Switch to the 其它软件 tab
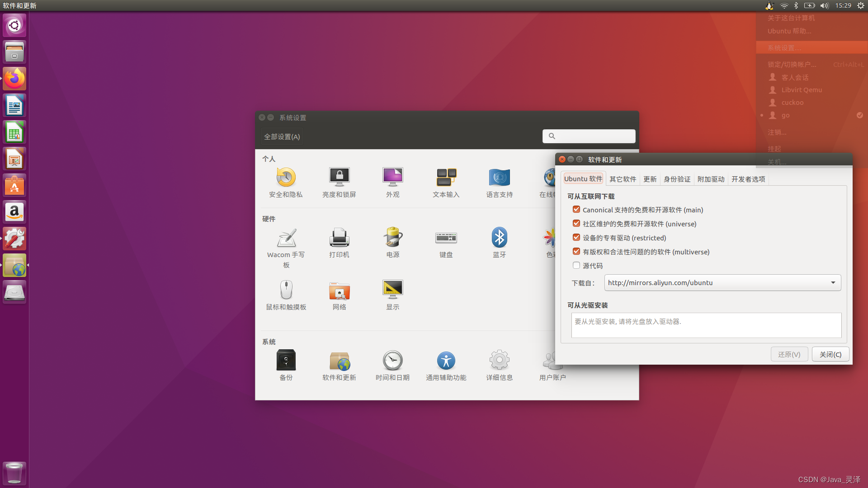This screenshot has width=868, height=488. point(623,179)
